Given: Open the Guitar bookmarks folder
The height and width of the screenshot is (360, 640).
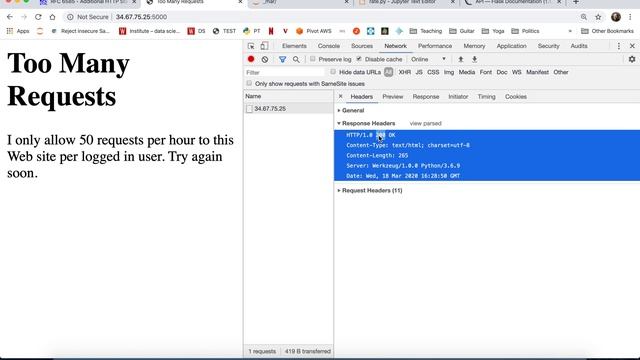Looking at the screenshot, I should coord(462,31).
